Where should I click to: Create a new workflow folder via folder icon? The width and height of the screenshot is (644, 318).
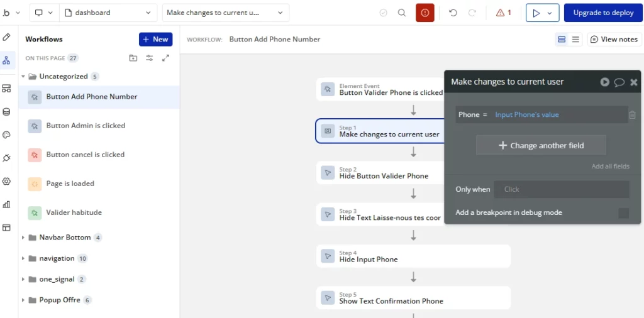133,58
